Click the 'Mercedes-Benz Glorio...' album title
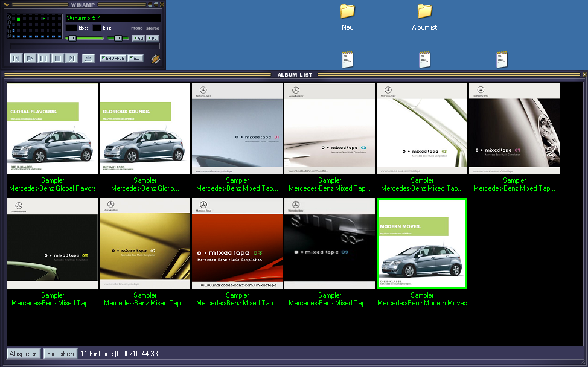Viewport: 588px width, 367px height. click(145, 188)
